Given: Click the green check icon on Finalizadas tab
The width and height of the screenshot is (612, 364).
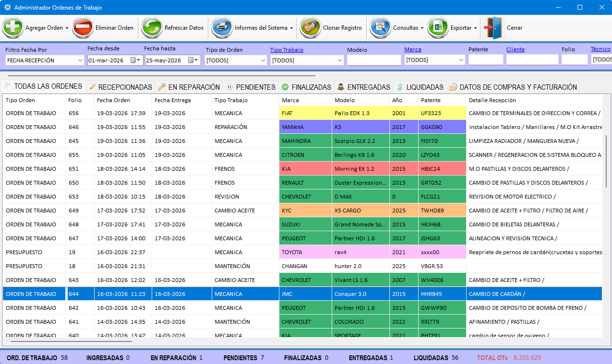Looking at the screenshot, I should pos(285,87).
